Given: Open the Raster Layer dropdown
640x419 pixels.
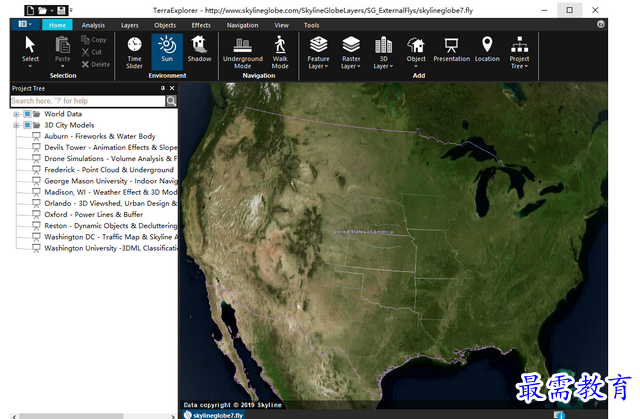Looking at the screenshot, I should (351, 52).
